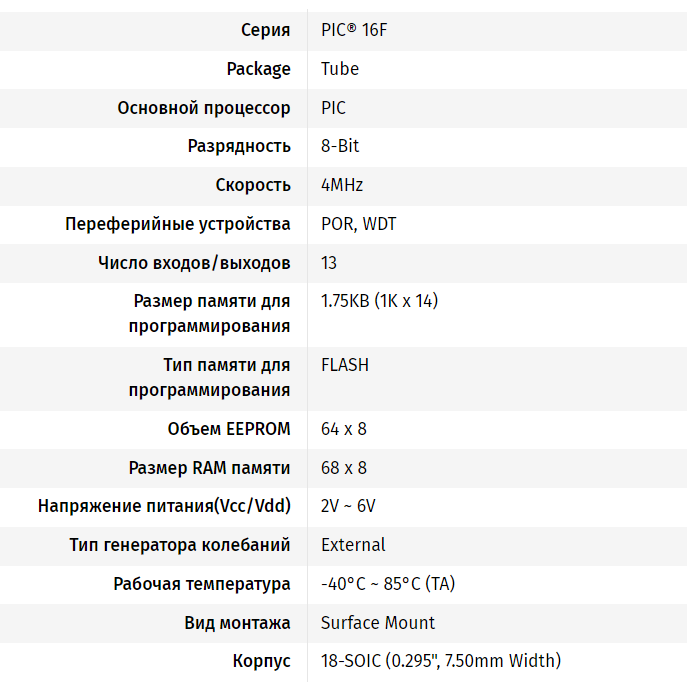Image resolution: width=687 pixels, height=682 pixels.
Task: Click the "POR, WDT" peripherals value
Action: tap(358, 224)
